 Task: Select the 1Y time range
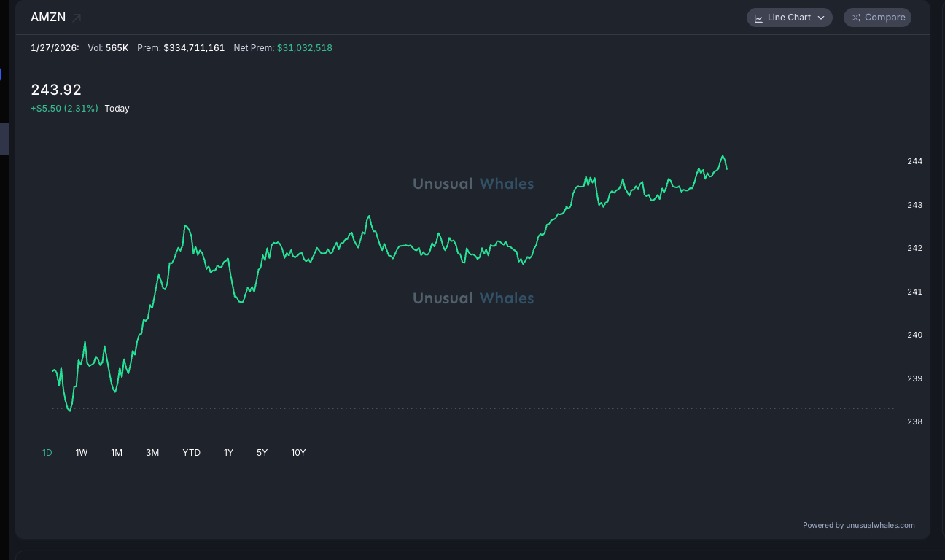tap(228, 453)
